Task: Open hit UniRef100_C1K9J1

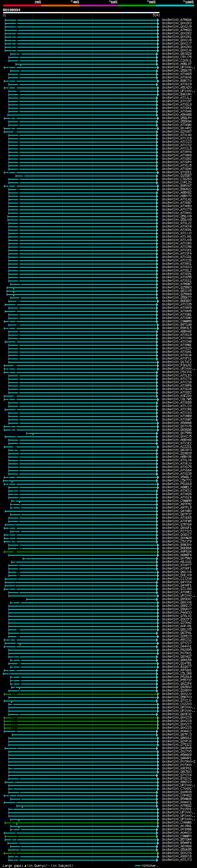Action: tap(176, 61)
